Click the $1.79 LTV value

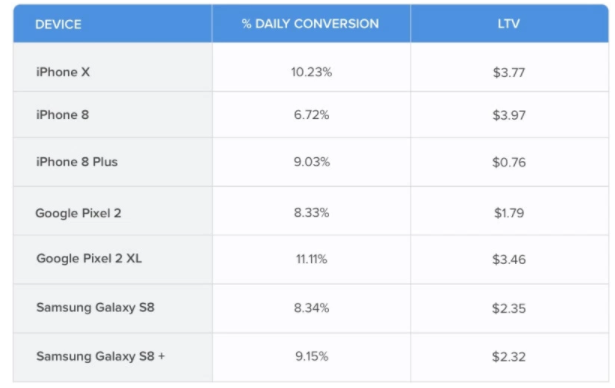tap(509, 213)
